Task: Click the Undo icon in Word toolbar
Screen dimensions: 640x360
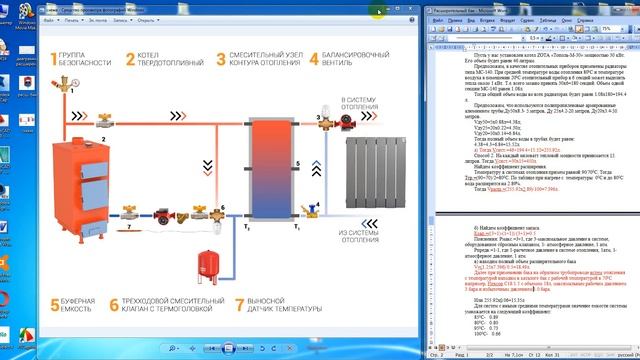Action: 545,29
